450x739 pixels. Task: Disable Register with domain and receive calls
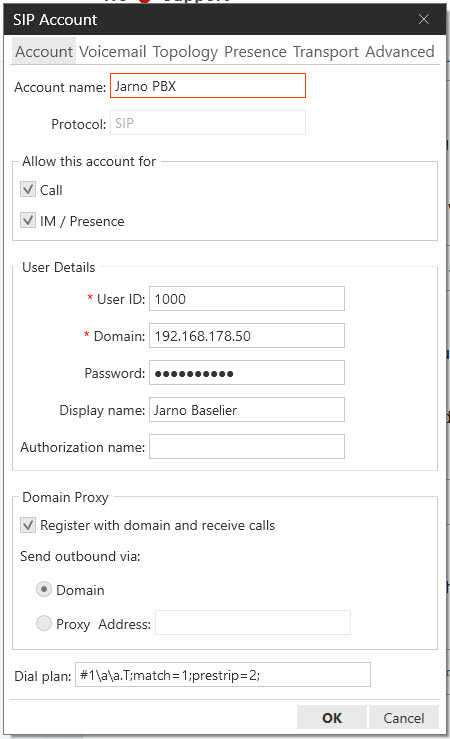click(28, 525)
